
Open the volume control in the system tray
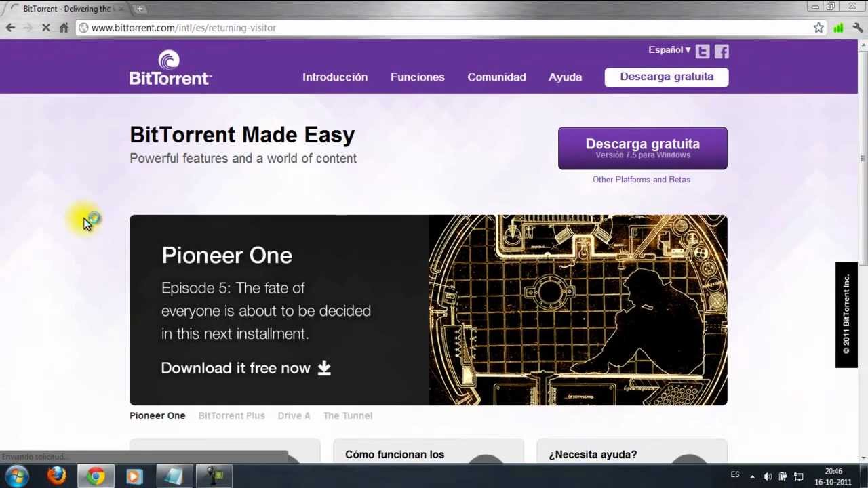pos(768,476)
